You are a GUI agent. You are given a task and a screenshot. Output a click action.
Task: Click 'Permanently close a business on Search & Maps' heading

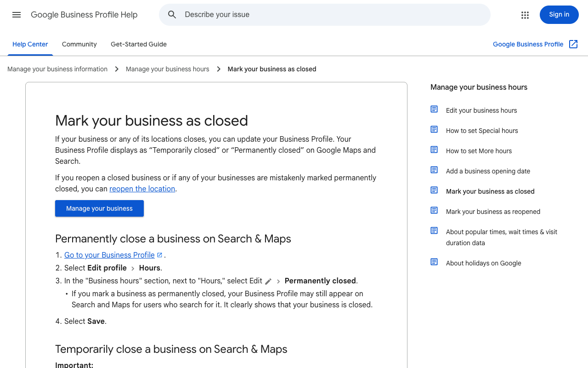click(173, 239)
